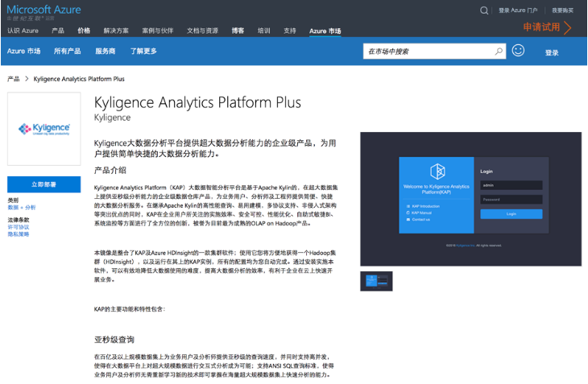Click the marketplace search magnifier icon
588x384 pixels.
coord(499,52)
